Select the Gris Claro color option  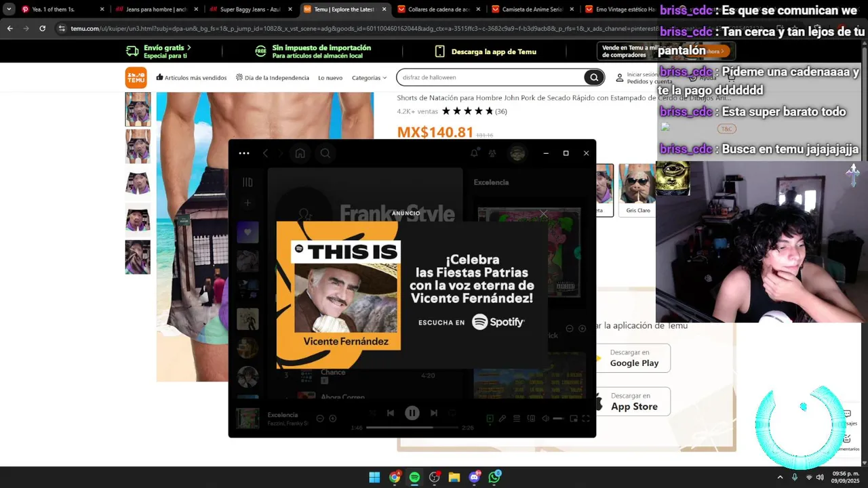637,190
